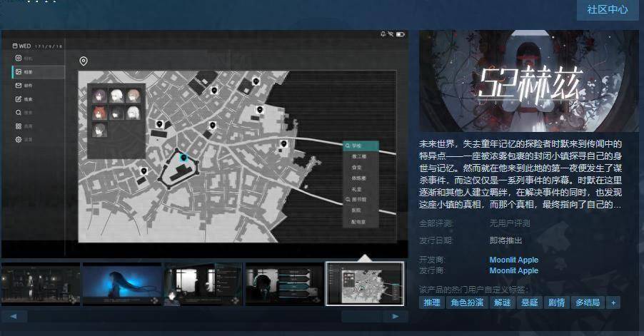The width and height of the screenshot is (644, 336).
Task: Click the 推理 tag
Action: coord(432,302)
